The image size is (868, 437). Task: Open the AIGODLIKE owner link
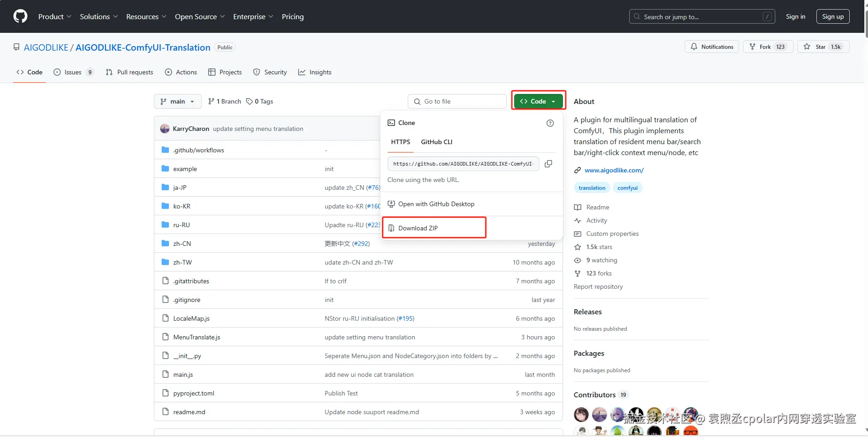(x=46, y=47)
